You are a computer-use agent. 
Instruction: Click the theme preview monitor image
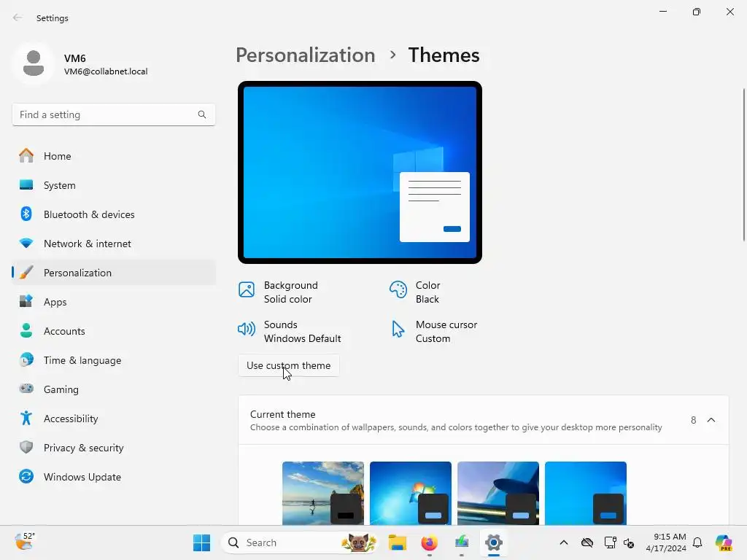pyautogui.click(x=360, y=172)
